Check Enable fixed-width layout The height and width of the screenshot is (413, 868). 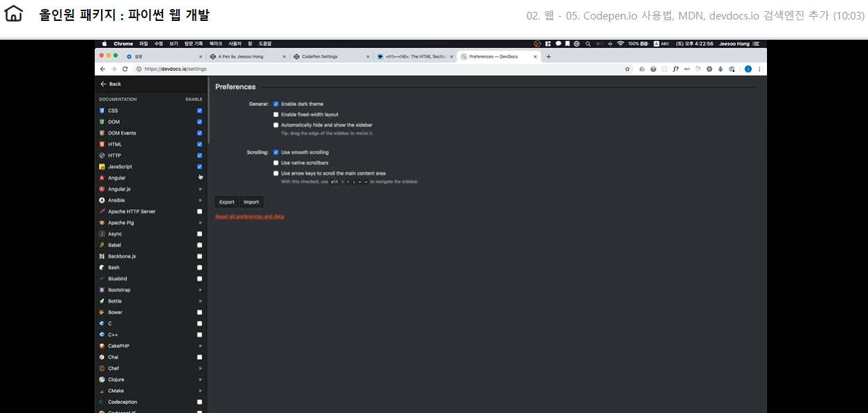276,114
